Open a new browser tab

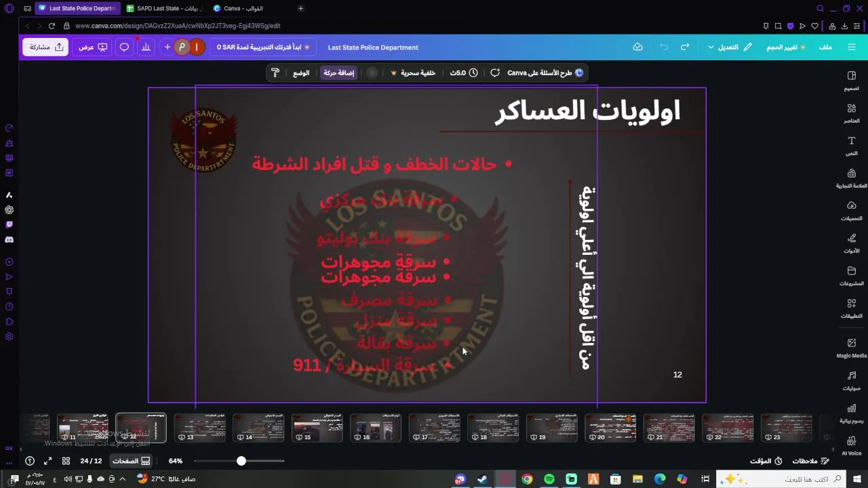(300, 8)
